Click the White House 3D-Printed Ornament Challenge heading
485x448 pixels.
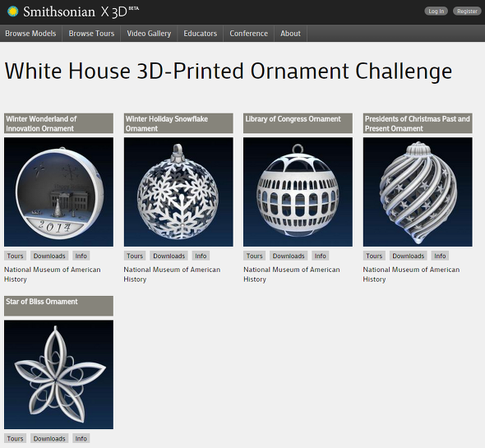[x=229, y=72]
